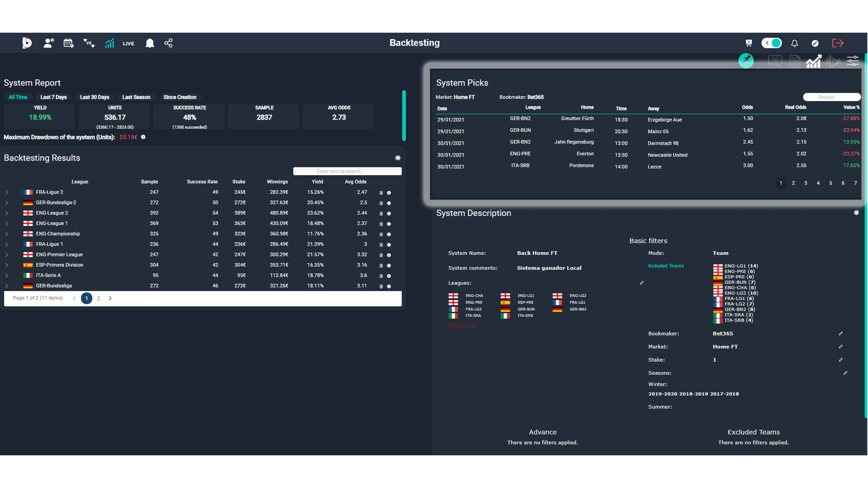Select the pin icon above System Picks
The width and height of the screenshot is (868, 488).
pyautogui.click(x=747, y=61)
